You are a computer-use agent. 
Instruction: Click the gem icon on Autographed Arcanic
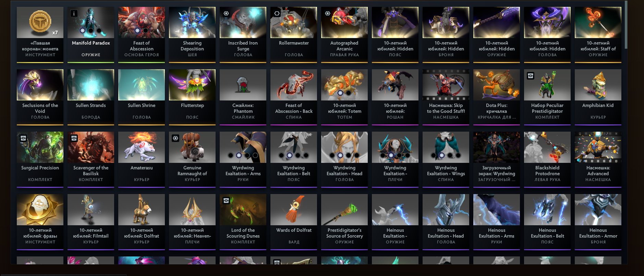[328, 13]
